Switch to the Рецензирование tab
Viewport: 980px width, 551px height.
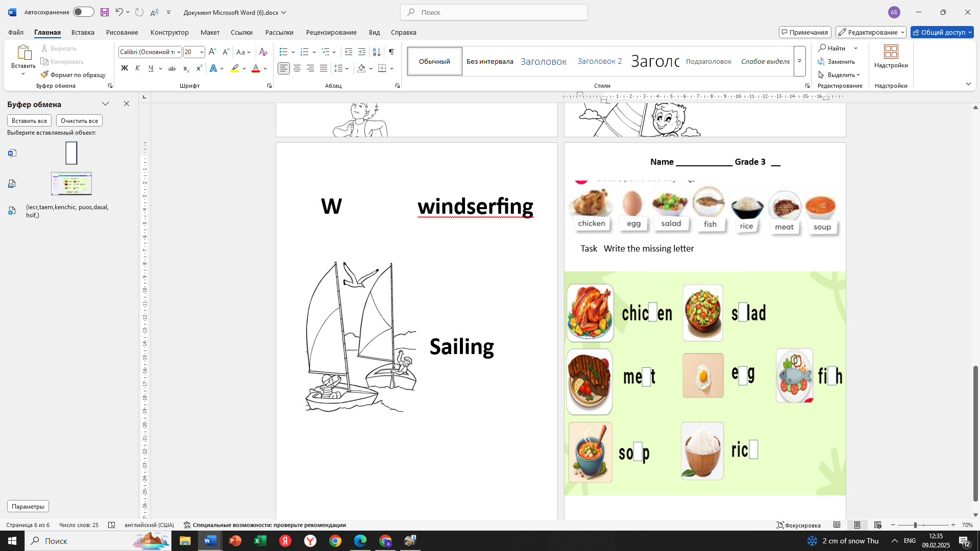click(331, 32)
